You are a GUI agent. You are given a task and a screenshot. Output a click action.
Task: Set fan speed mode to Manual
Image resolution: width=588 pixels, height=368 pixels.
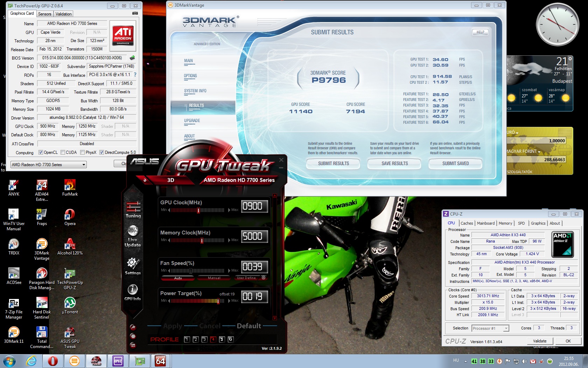(214, 278)
